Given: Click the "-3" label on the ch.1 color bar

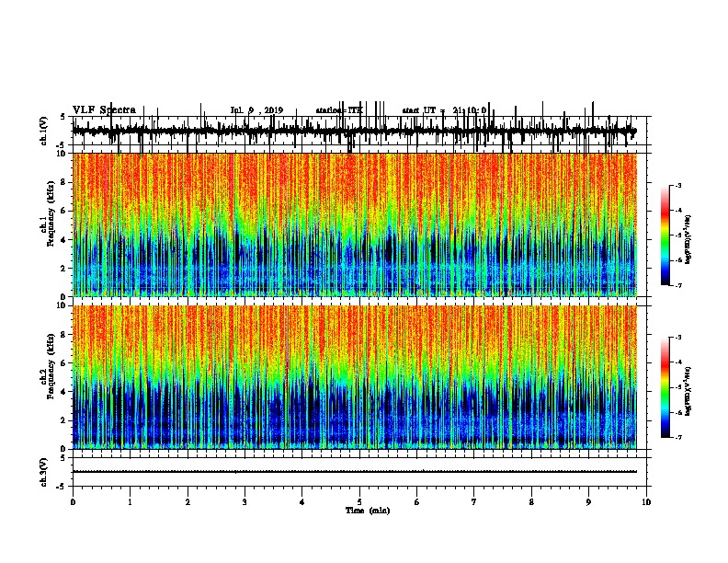Looking at the screenshot, I should pyautogui.click(x=678, y=186).
